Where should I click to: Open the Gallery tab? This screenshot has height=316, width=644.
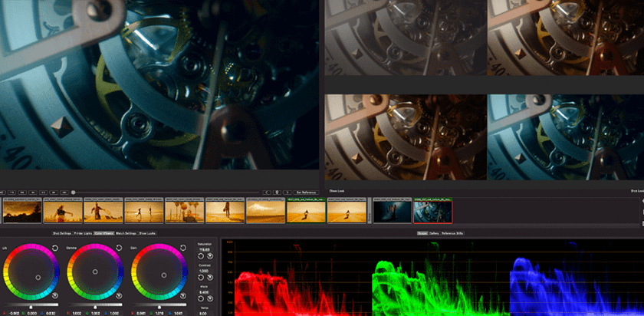tap(435, 233)
